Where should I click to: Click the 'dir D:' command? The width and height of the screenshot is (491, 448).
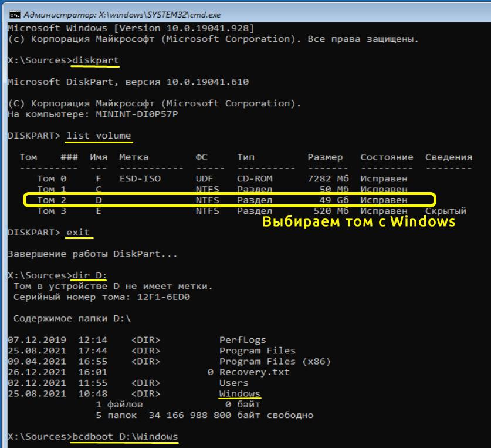[90, 275]
